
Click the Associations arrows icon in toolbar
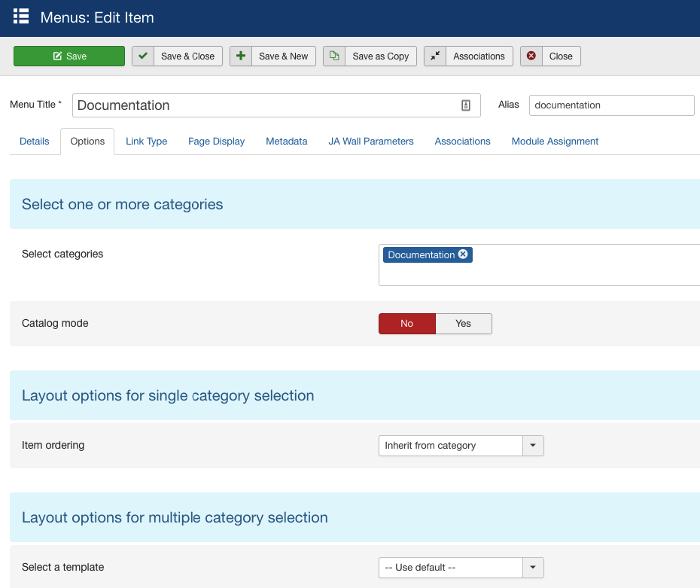pyautogui.click(x=435, y=56)
